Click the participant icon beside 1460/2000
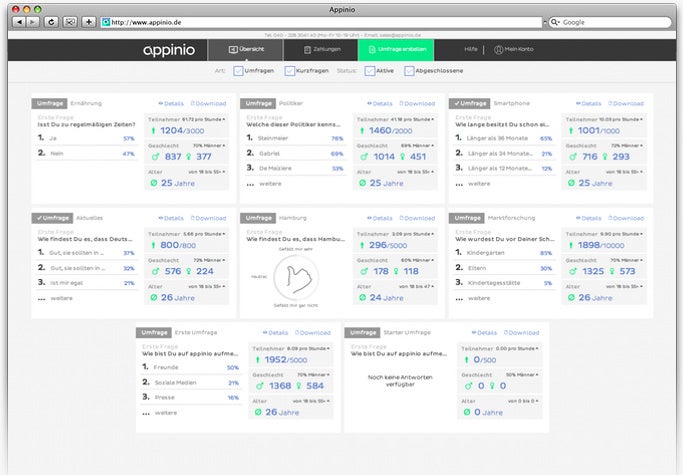 362,131
